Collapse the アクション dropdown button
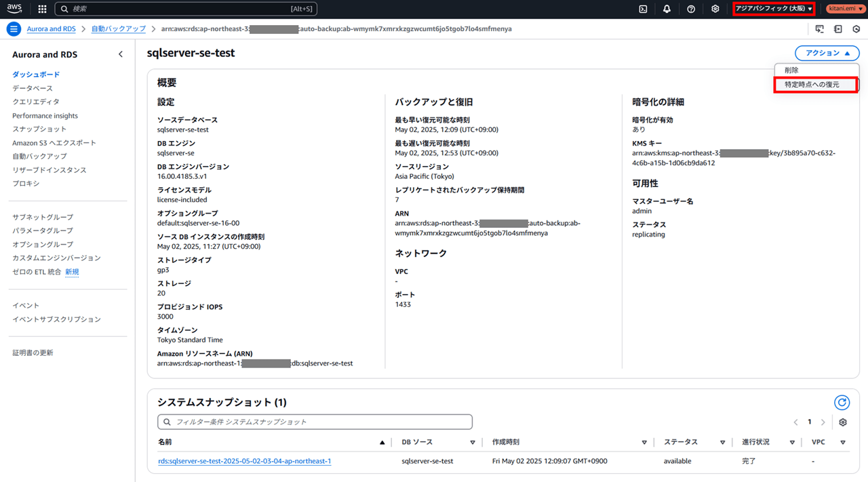This screenshot has width=868, height=482. coord(827,53)
